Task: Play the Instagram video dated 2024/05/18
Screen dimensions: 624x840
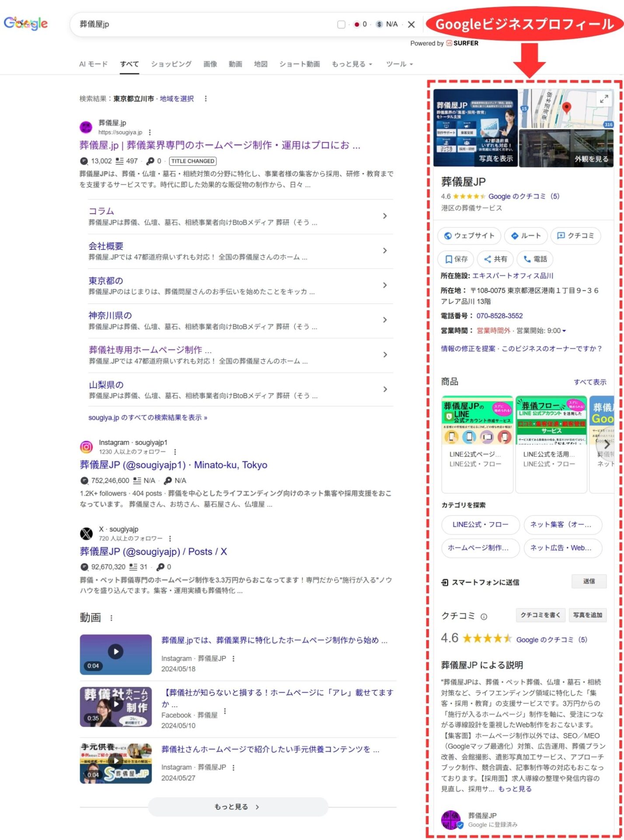Action: 116,654
